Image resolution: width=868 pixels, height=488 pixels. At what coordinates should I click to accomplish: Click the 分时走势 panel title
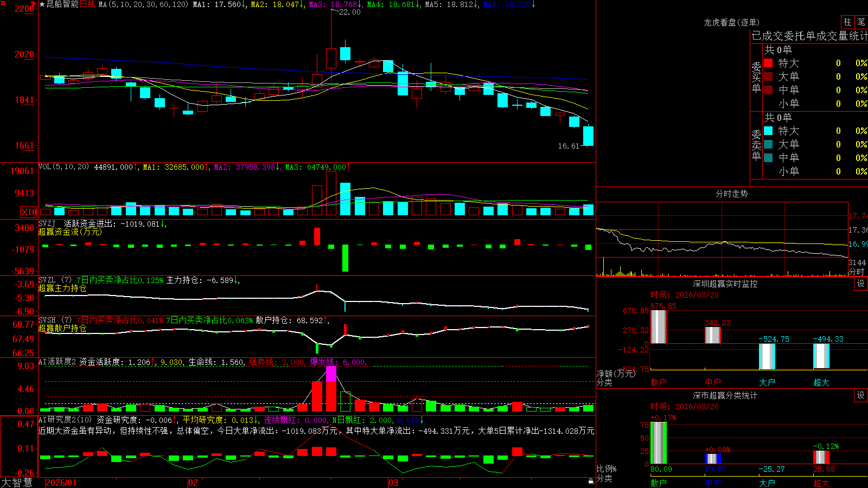tap(731, 194)
